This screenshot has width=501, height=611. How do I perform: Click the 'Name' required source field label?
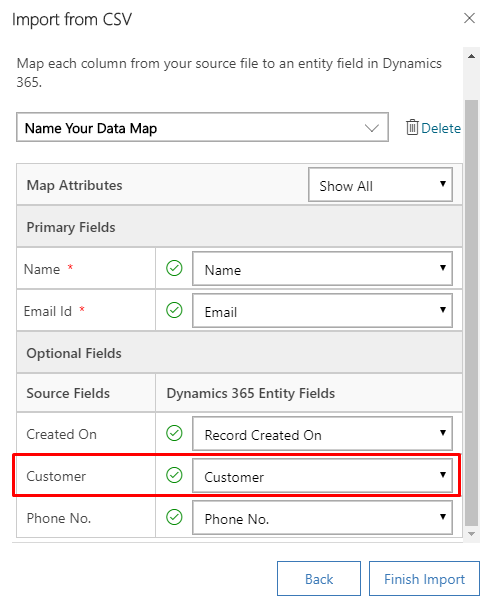coord(42,269)
